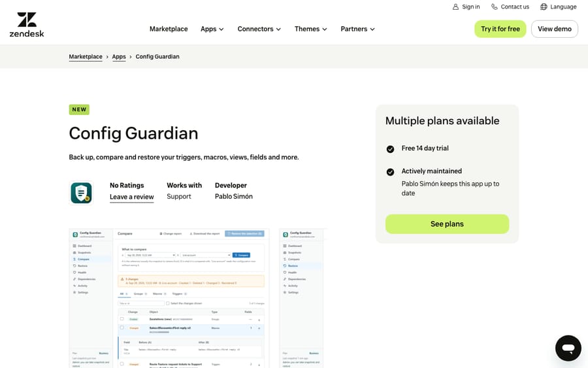Click the Contact us phone icon
The width and height of the screenshot is (588, 368).
[495, 7]
